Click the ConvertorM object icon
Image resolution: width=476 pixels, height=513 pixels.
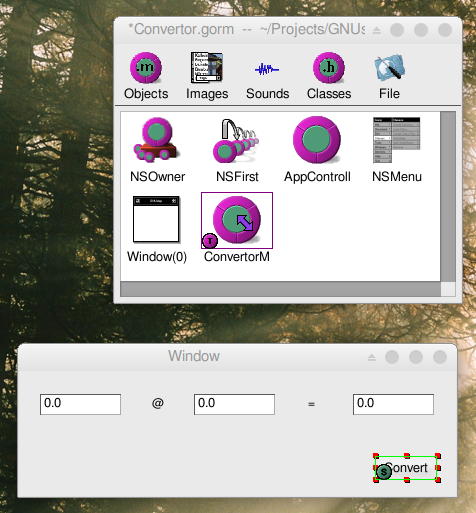click(237, 219)
